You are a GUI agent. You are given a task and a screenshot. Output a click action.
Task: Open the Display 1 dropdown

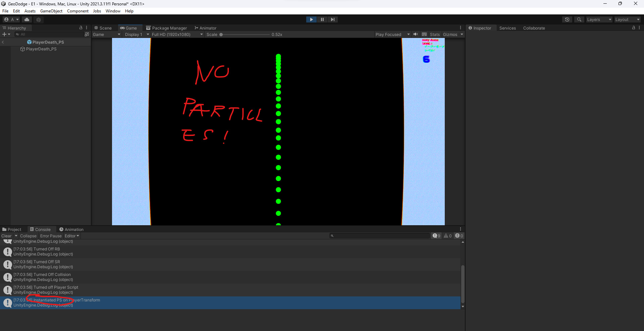click(136, 34)
